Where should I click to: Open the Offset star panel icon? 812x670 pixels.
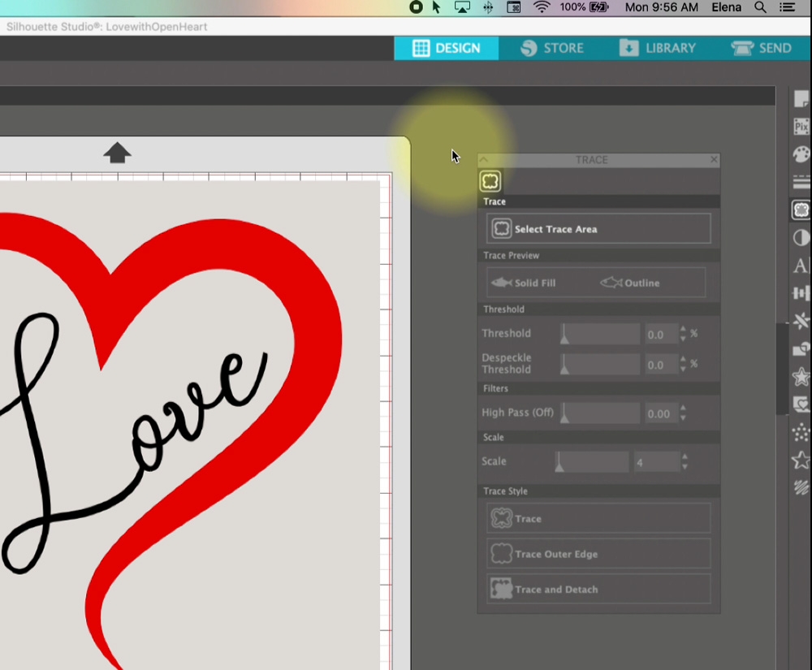[801, 377]
